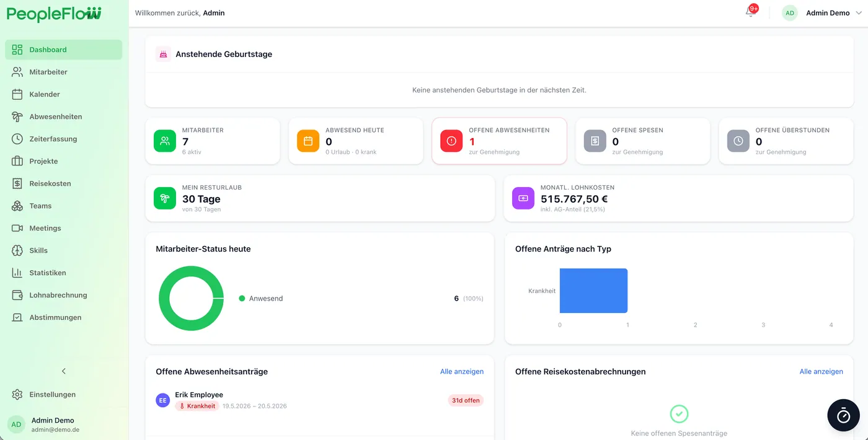The height and width of the screenshot is (440, 868).
Task: Click the Skills brain icon
Action: 17,250
